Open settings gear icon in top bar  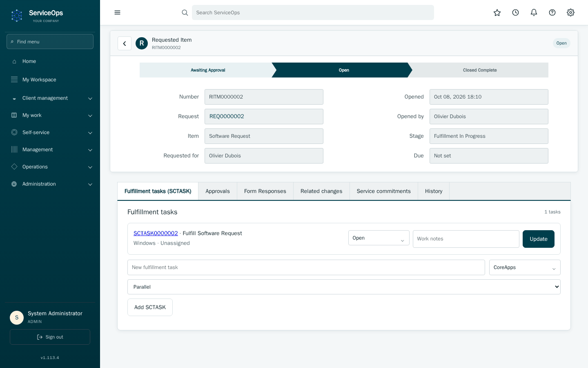[570, 13]
